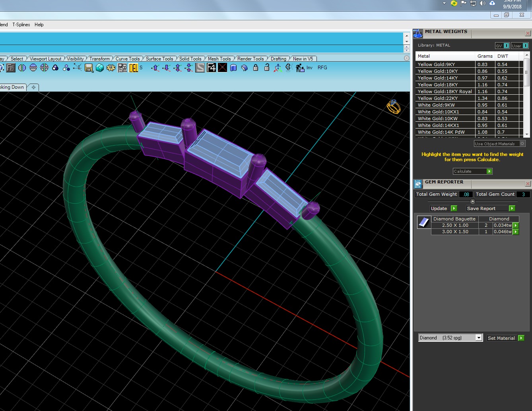Click the closed padlock lock icon

256,68
